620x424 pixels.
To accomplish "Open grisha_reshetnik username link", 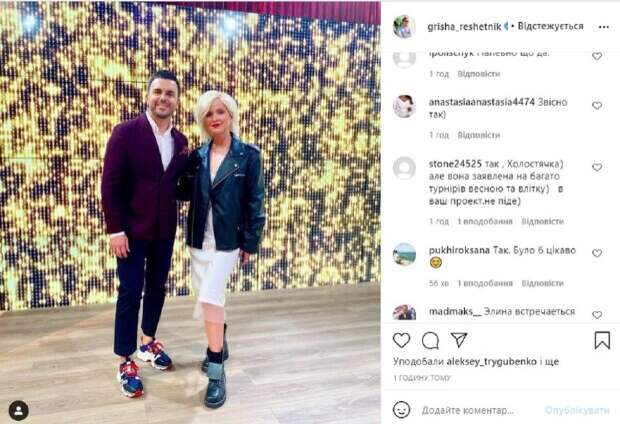I will (465, 27).
